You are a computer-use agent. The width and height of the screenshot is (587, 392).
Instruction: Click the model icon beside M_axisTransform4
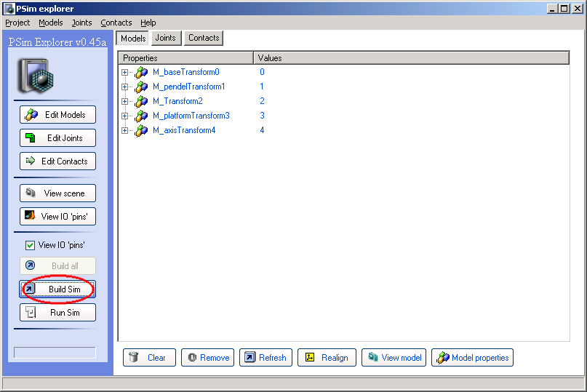coord(141,131)
